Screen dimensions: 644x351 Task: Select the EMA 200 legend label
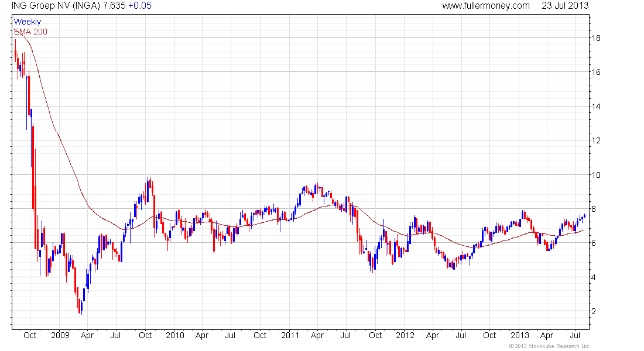[x=30, y=32]
